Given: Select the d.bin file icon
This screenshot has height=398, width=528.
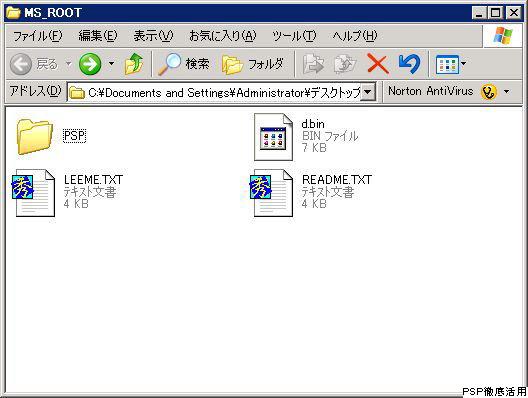Looking at the screenshot, I should coord(273,137).
